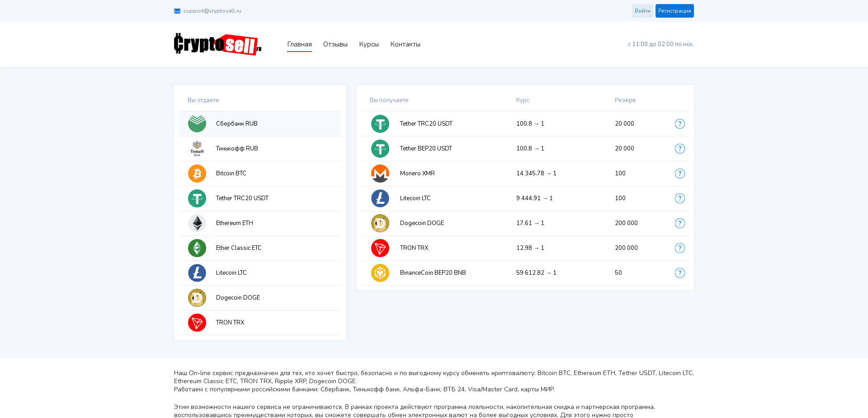Switch to the Отзывы tab

[x=335, y=44]
